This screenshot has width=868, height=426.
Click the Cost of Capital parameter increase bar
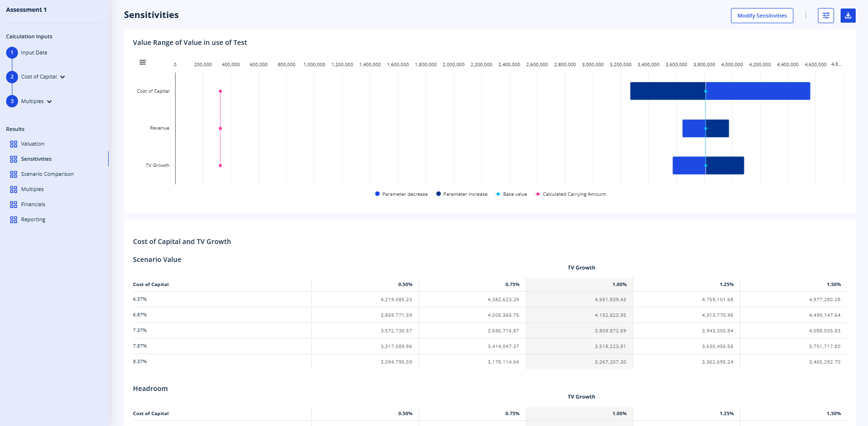pyautogui.click(x=668, y=91)
